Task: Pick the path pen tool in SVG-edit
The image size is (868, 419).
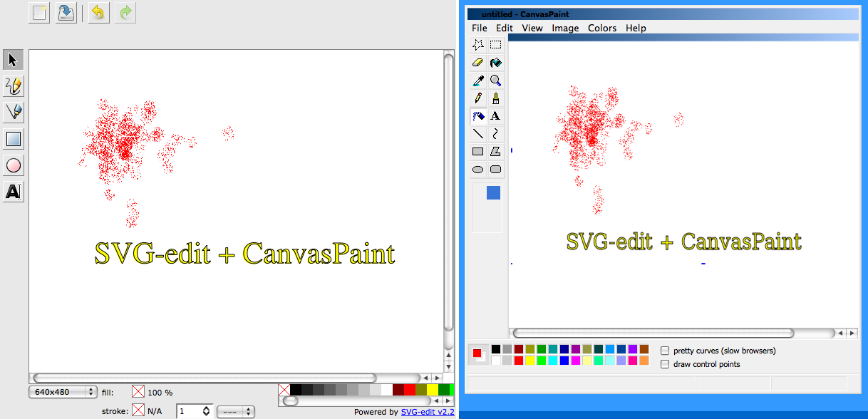Action: click(14, 113)
